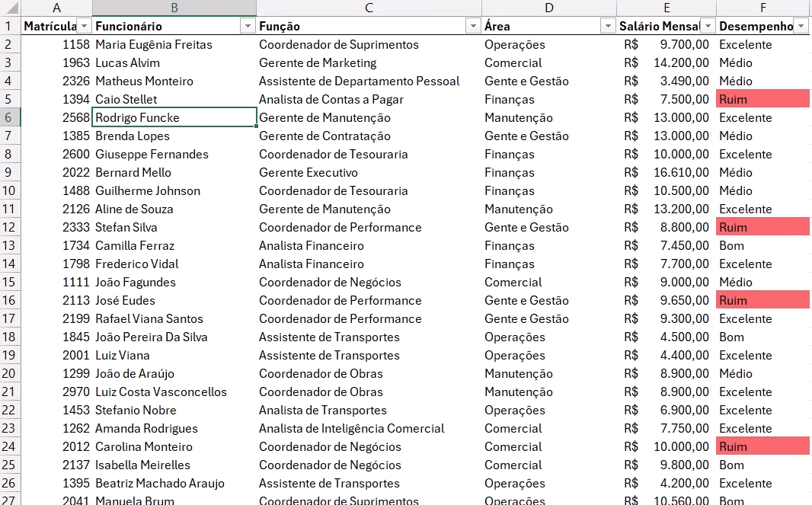Image resolution: width=812 pixels, height=505 pixels.
Task: Select the cell 'Rodrigo Funcke'
Action: 174,117
